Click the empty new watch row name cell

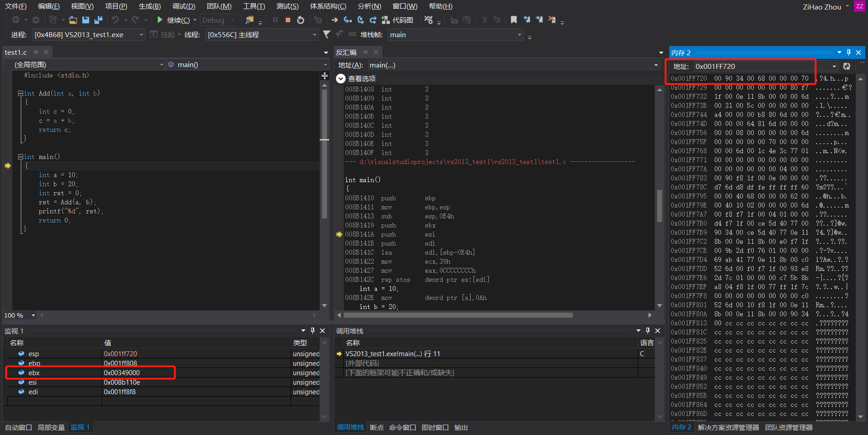click(54, 401)
